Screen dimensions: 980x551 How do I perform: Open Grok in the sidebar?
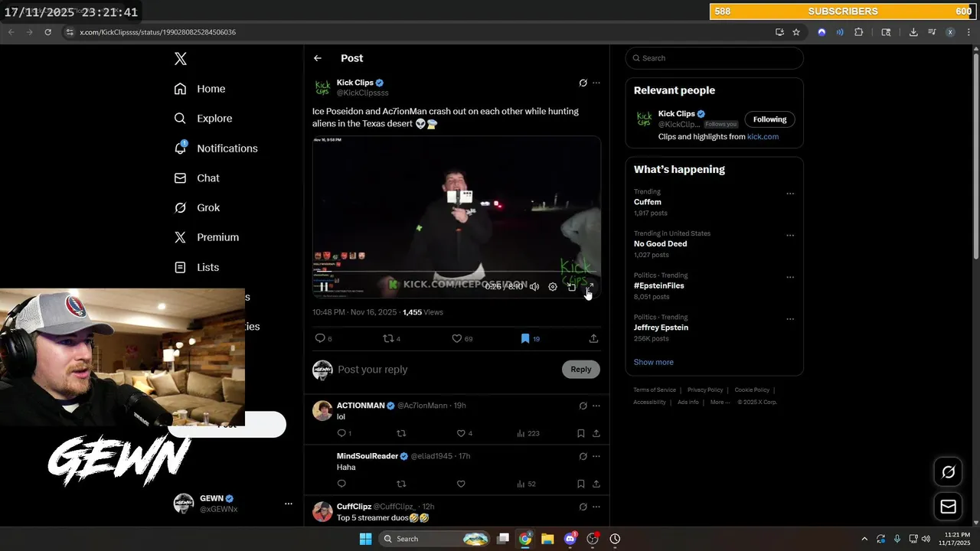point(197,207)
